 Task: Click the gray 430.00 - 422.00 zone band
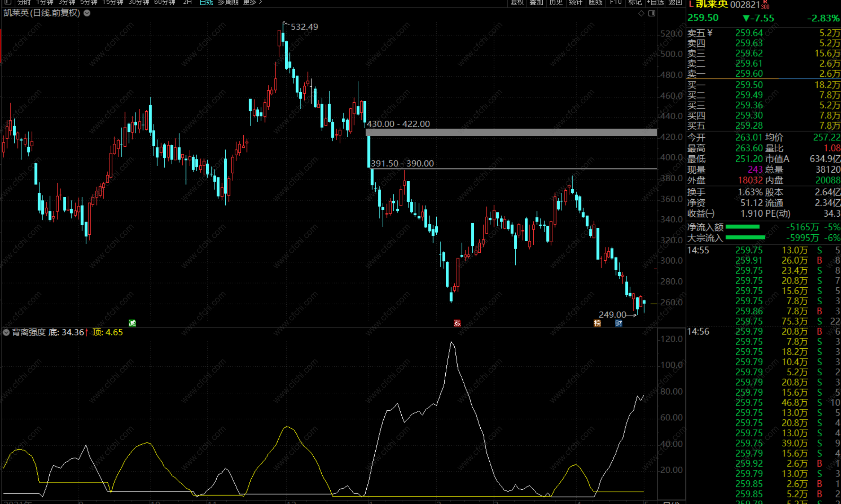(511, 132)
